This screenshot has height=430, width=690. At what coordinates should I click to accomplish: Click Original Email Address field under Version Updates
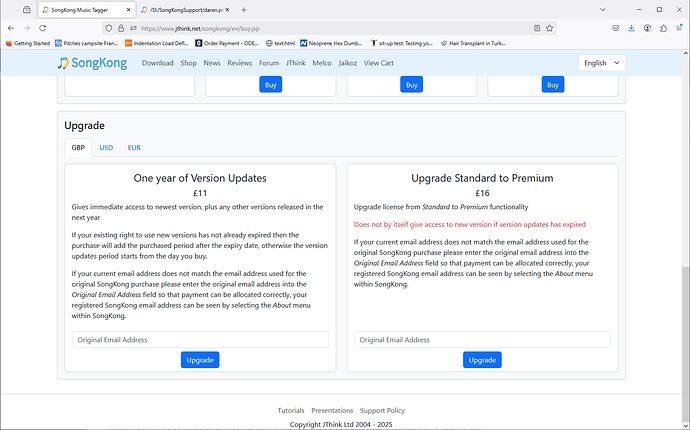[200, 340]
